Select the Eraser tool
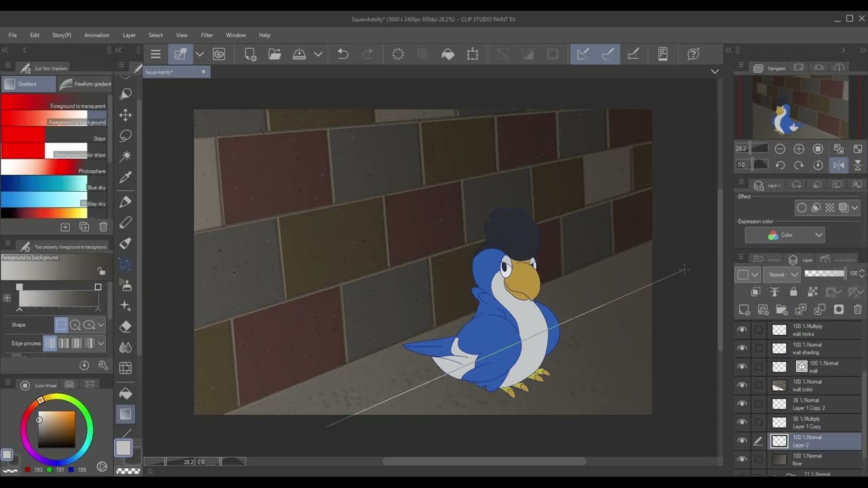The image size is (868, 488). [x=125, y=327]
